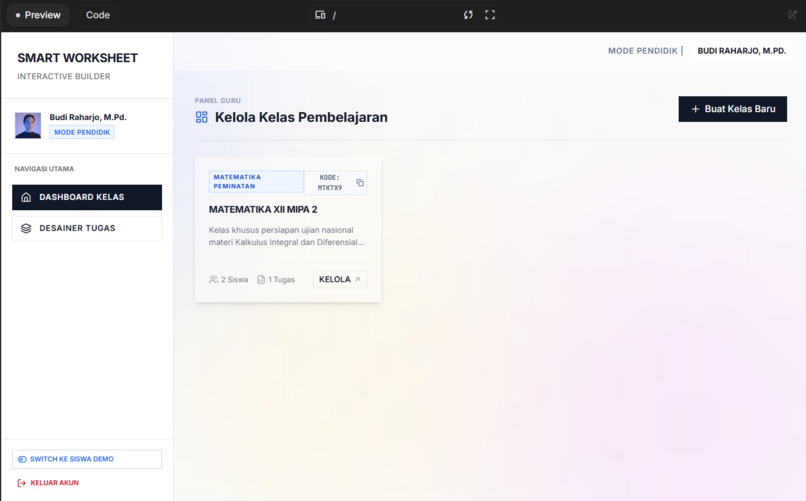This screenshot has width=806, height=501.
Task: Click the plus icon in Buat Kelas Baru
Action: [x=695, y=109]
